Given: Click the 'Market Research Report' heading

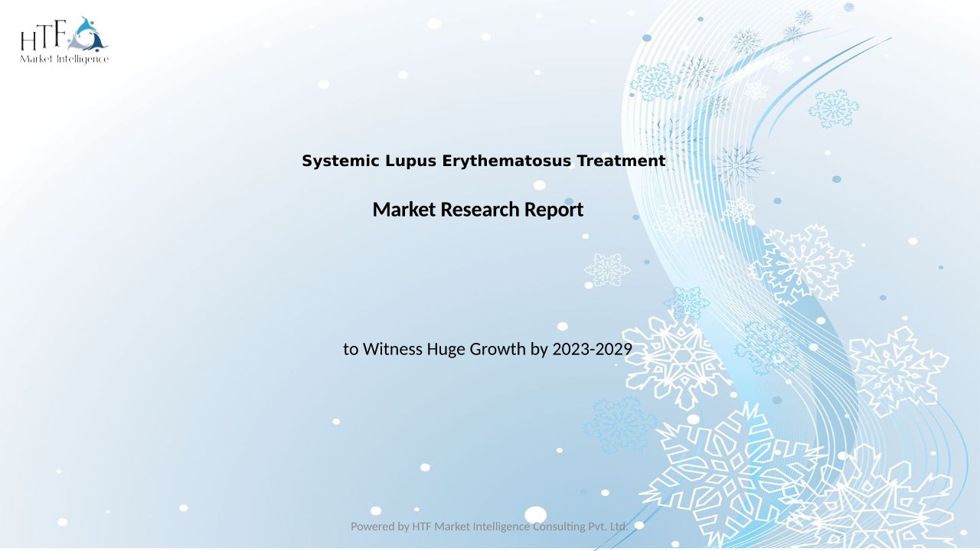Looking at the screenshot, I should (x=478, y=209).
